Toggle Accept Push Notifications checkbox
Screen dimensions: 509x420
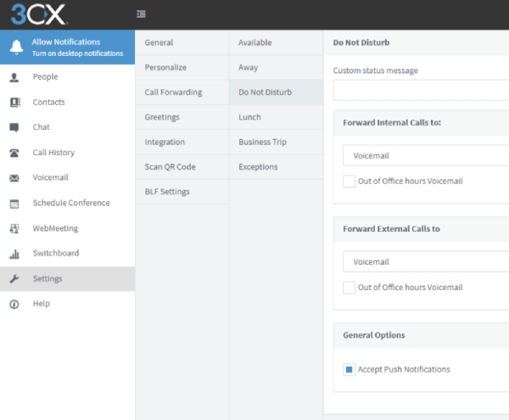(349, 369)
